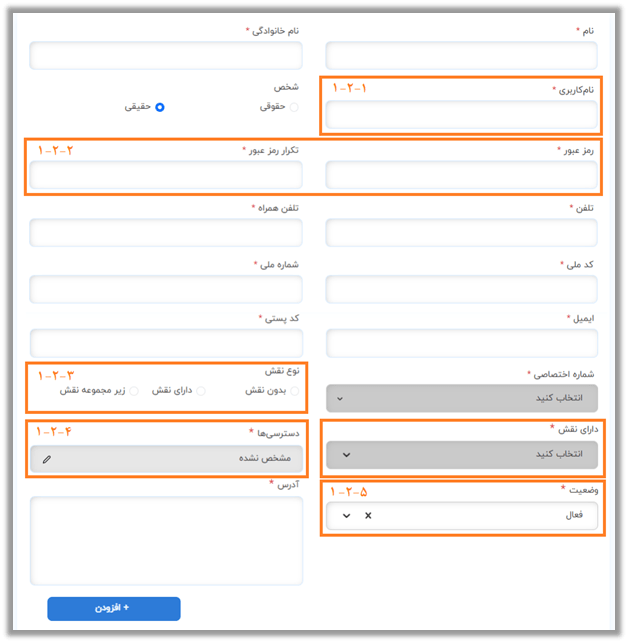This screenshot has height=643, width=628.
Task: Choose the دارای نقش radio option
Action: 202,390
